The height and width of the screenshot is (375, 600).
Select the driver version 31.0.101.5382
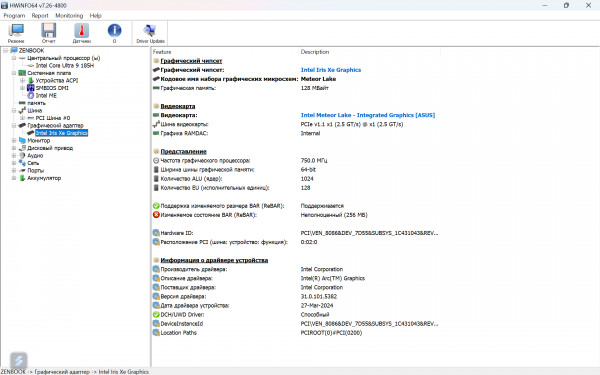(x=319, y=297)
